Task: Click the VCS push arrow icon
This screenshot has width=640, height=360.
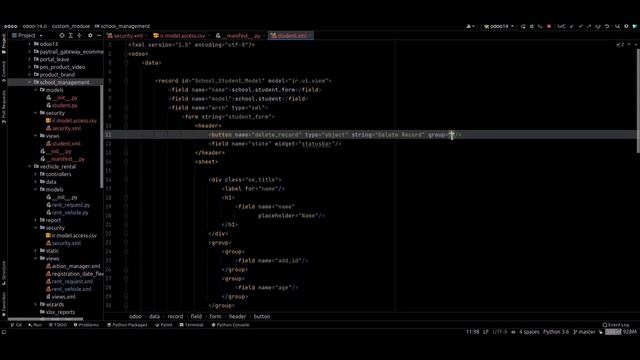Action: coord(589,27)
